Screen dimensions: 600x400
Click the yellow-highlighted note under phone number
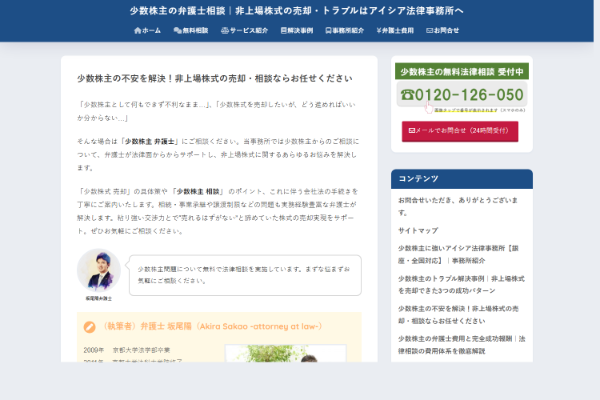click(465, 110)
